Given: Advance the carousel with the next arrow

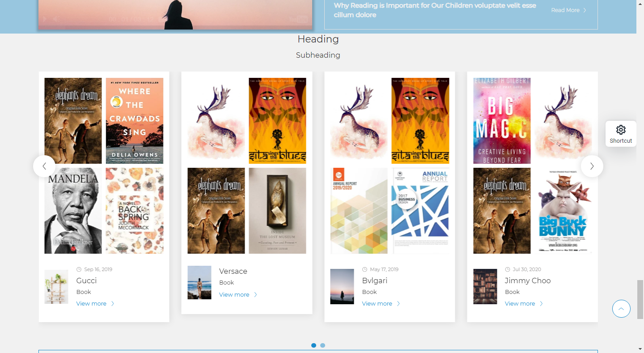Looking at the screenshot, I should [592, 166].
